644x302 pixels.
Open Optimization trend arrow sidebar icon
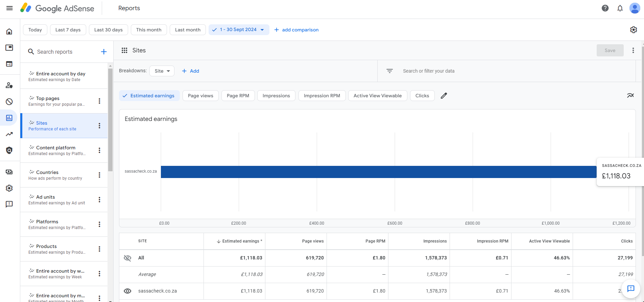point(9,134)
